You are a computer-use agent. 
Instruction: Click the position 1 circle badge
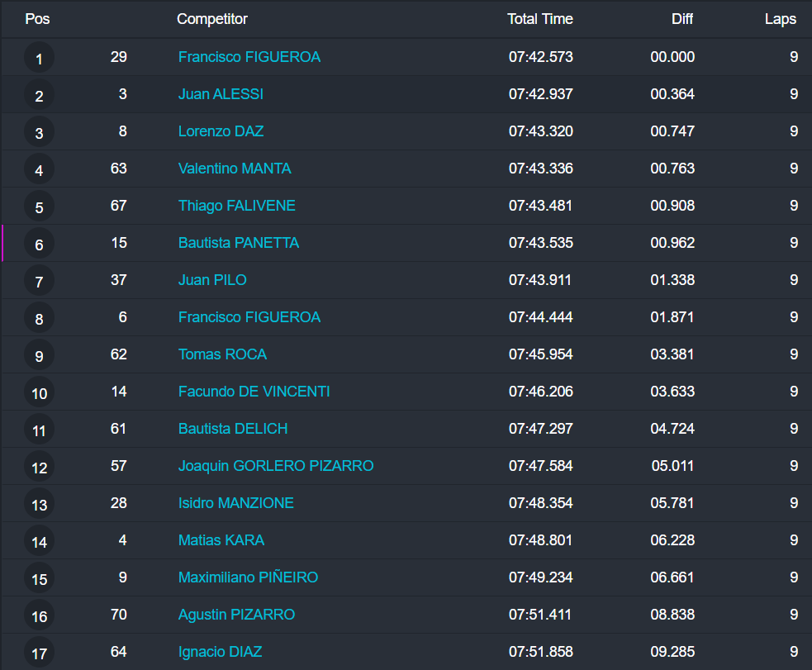coord(39,58)
